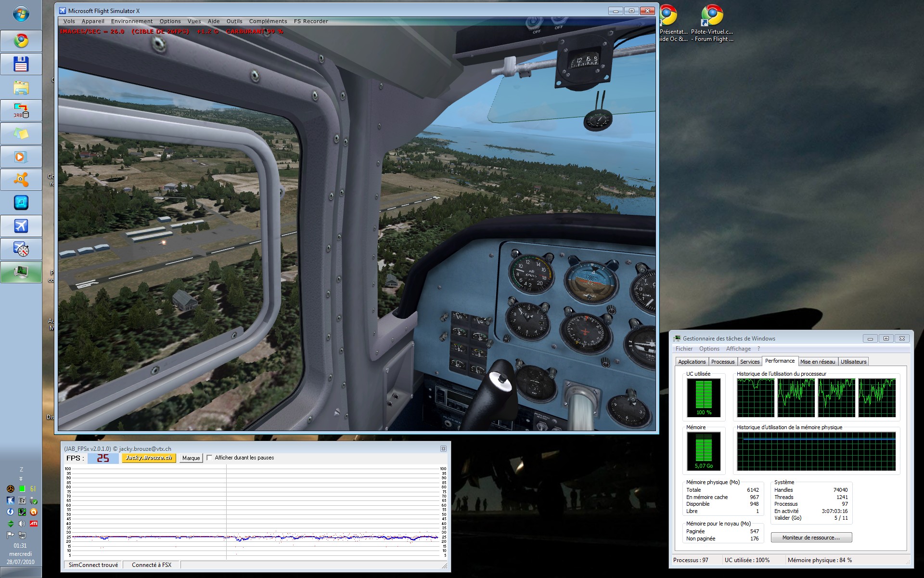Click the FPS value display showing 25
The image size is (924, 578).
103,458
